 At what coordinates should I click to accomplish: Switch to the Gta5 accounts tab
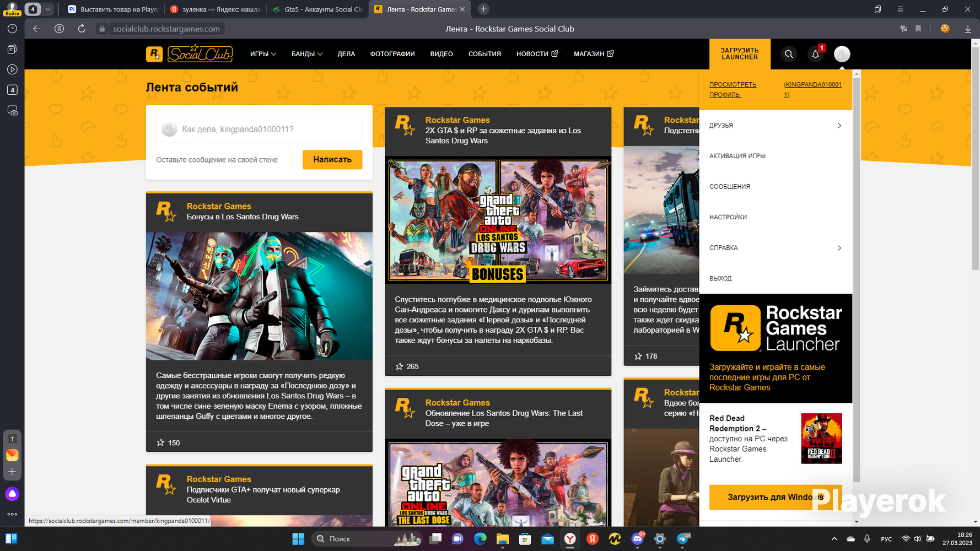tap(318, 9)
